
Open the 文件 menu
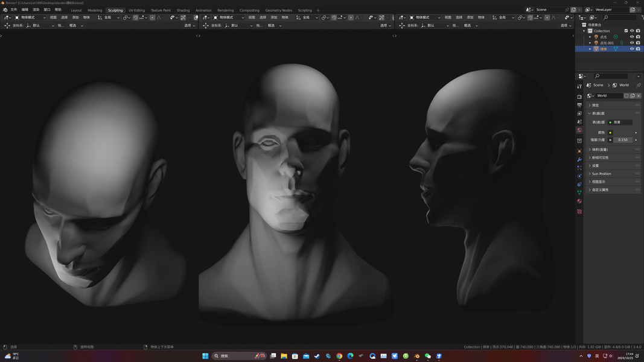(x=14, y=10)
